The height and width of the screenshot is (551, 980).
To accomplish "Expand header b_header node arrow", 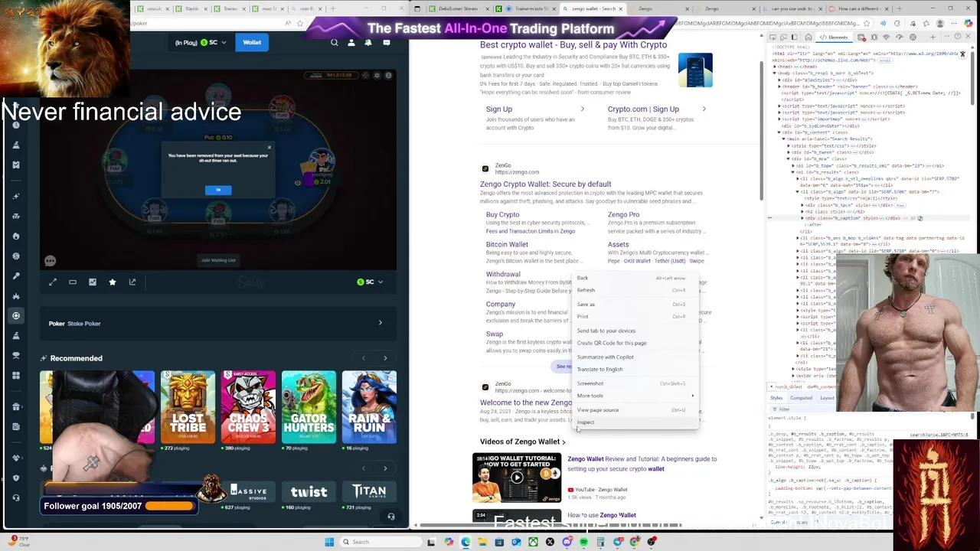I will [779, 86].
